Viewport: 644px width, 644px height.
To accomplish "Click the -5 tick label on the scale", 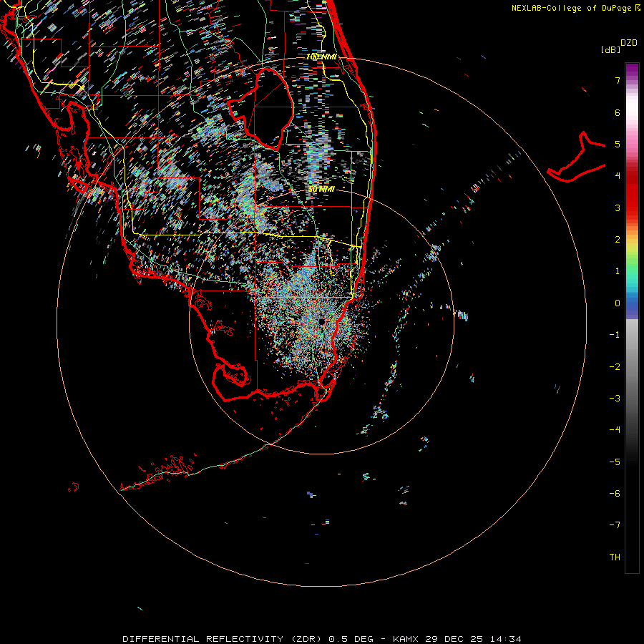I will [615, 462].
